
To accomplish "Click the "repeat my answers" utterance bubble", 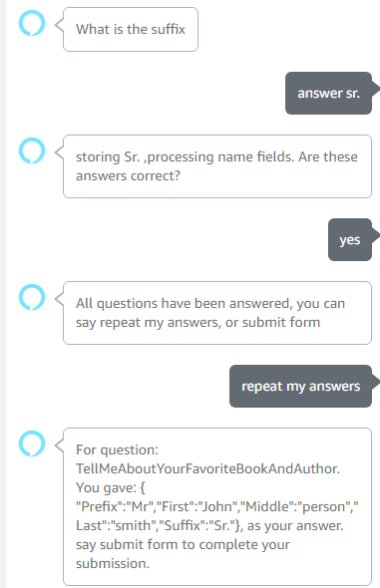I will pos(300,386).
